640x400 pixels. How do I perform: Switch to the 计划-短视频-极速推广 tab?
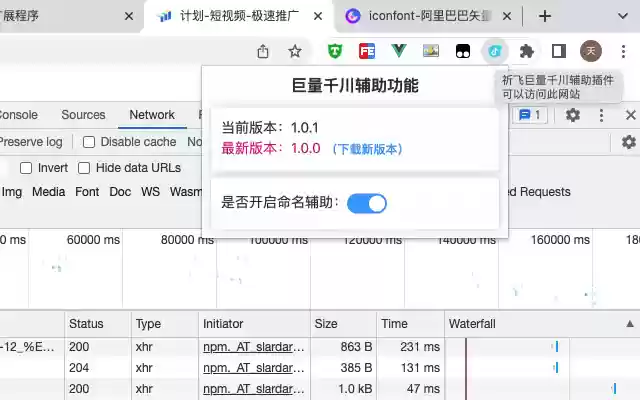(239, 16)
